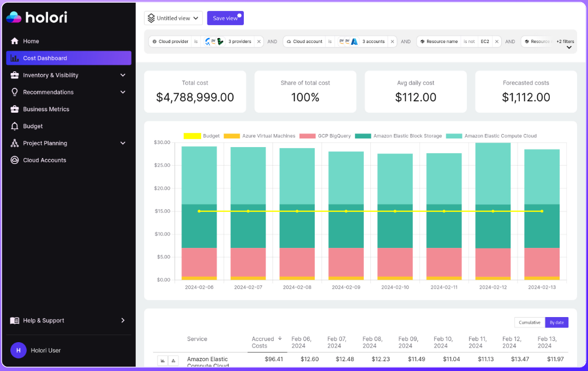This screenshot has height=371, width=588.
Task: Click the Share of total cost 100% value
Action: [x=305, y=98]
